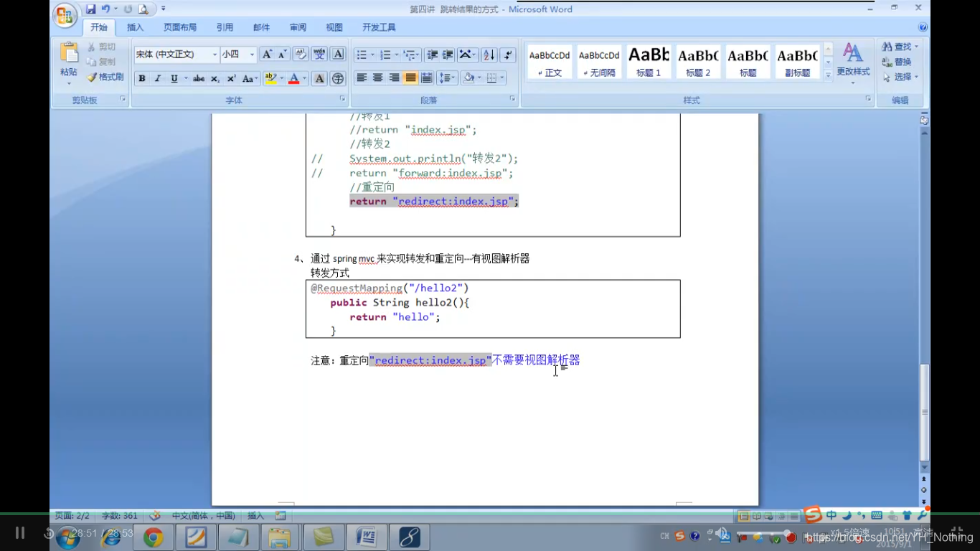
Task: Click 查找 (Find) in the Editing group
Action: (900, 47)
